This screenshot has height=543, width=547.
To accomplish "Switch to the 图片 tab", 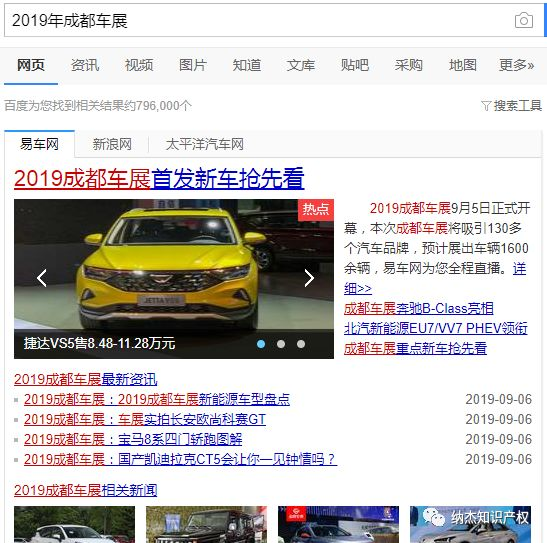I will [193, 65].
